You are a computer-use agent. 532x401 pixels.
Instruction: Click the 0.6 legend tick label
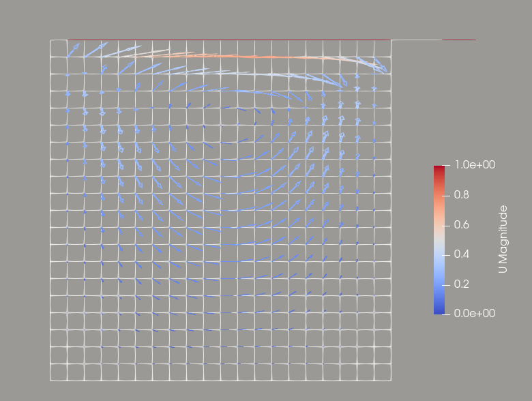[462, 224]
